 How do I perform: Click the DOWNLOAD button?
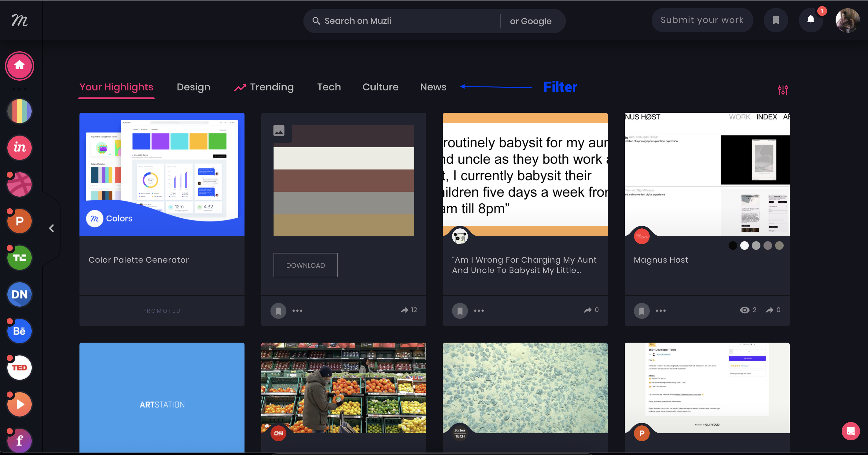coord(305,265)
